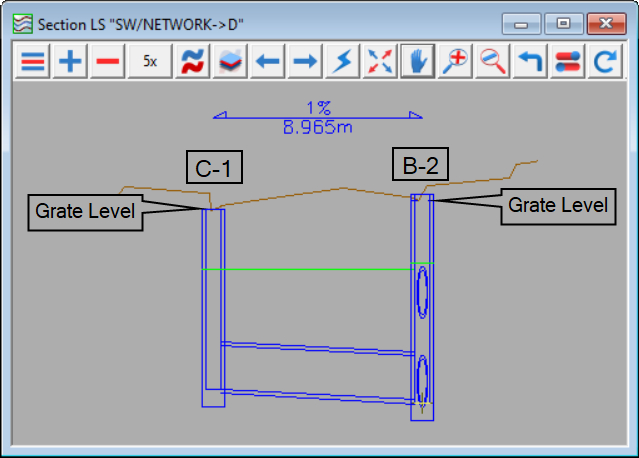The width and height of the screenshot is (639, 458).
Task: Click the zoom out magnifier
Action: [x=492, y=61]
